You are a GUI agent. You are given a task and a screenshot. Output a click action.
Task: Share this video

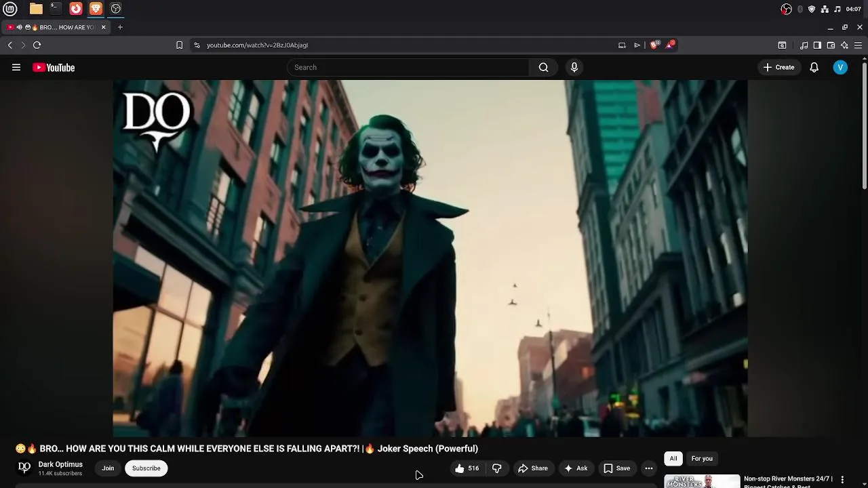click(533, 468)
